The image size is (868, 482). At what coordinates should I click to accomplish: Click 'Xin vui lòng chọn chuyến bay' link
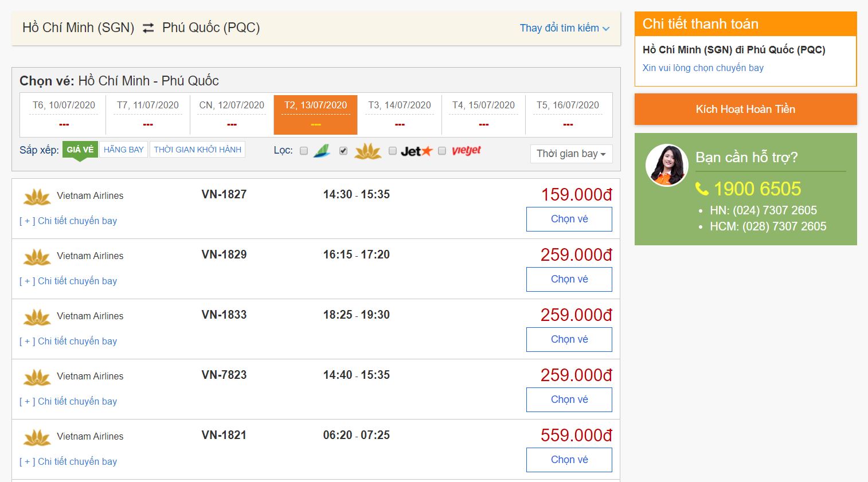point(703,68)
